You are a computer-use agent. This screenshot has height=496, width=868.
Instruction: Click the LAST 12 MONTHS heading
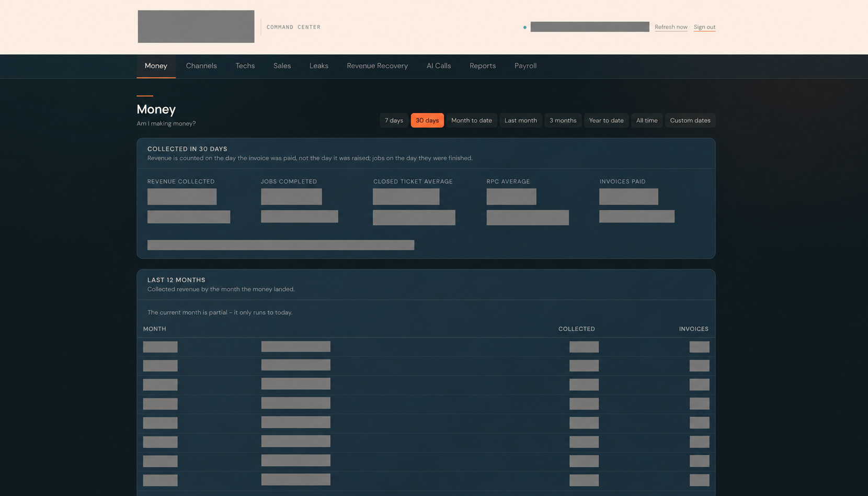coord(176,280)
